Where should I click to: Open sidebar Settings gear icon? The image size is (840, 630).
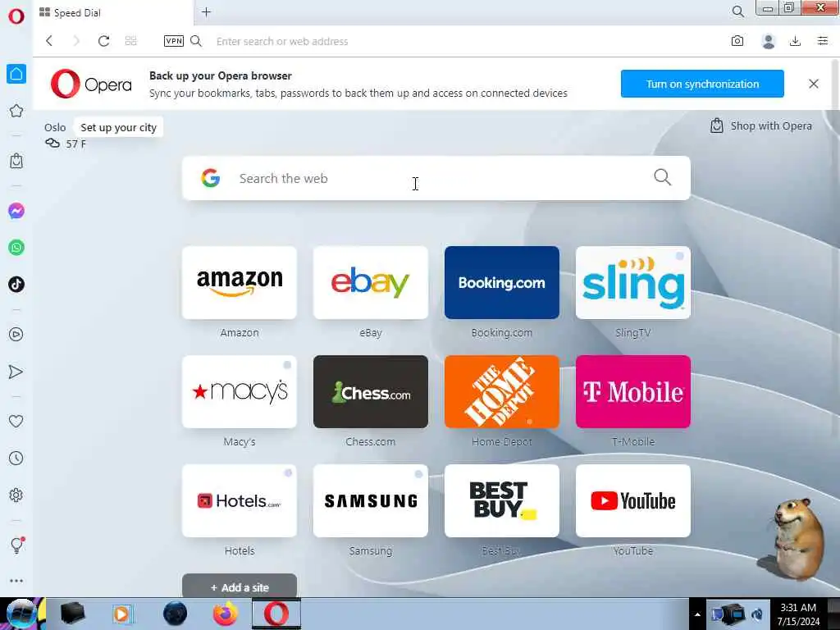tap(16, 495)
